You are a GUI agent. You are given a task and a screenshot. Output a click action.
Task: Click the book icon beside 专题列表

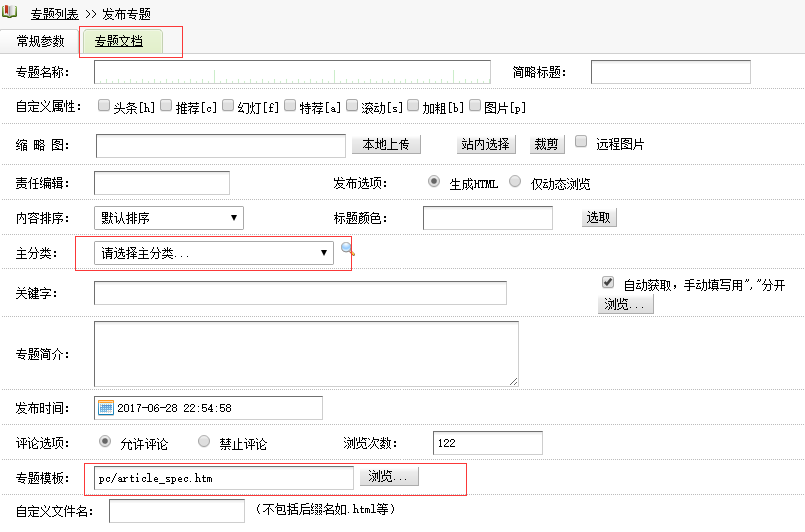point(9,13)
